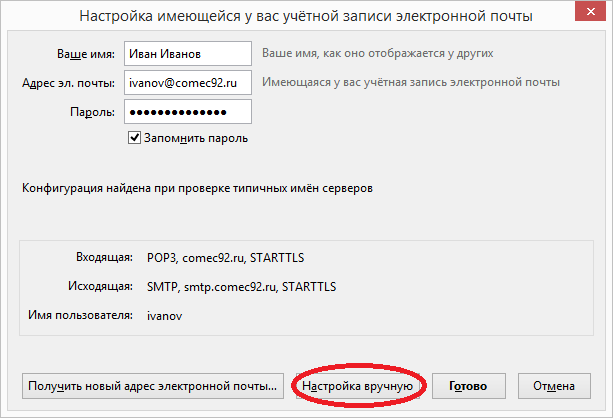Confirm setup with the Готово button
The width and height of the screenshot is (613, 418).
468,385
